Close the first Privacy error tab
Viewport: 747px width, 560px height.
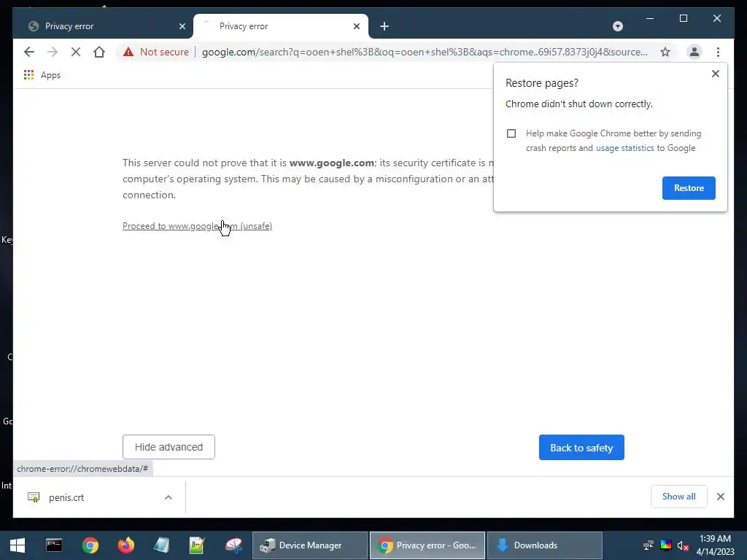tap(182, 26)
